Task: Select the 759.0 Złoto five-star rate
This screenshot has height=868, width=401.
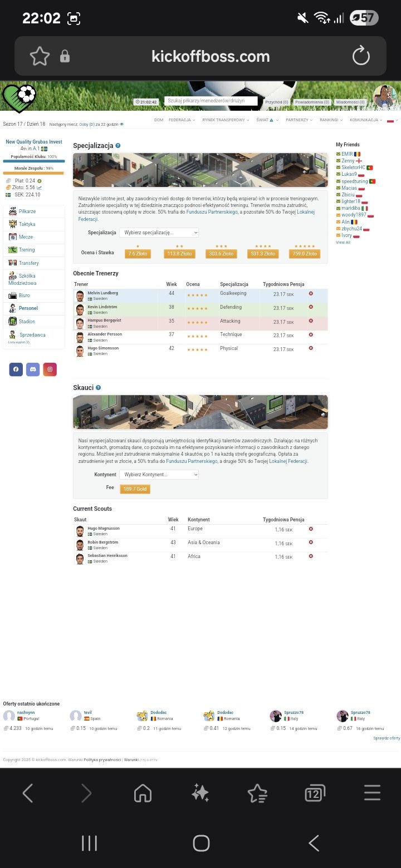Action: pyautogui.click(x=304, y=254)
